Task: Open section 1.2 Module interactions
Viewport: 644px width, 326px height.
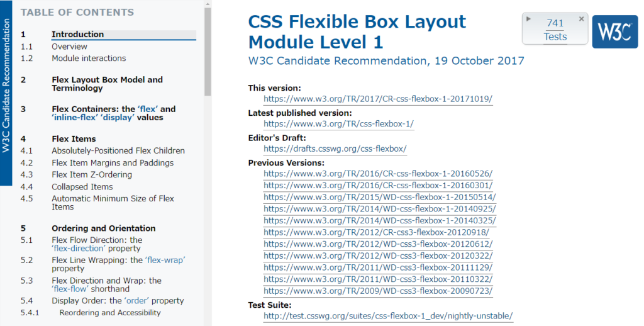Action: pos(89,59)
